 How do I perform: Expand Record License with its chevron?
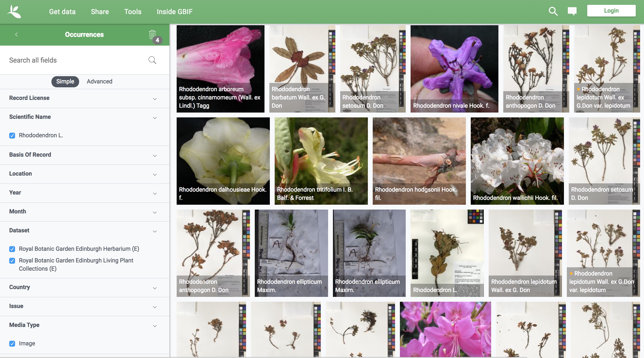[x=155, y=99]
